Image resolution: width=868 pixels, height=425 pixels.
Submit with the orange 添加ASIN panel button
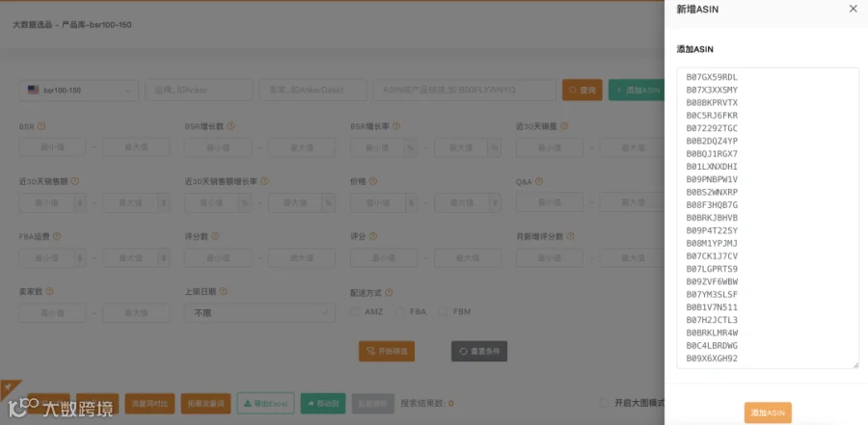[768, 412]
